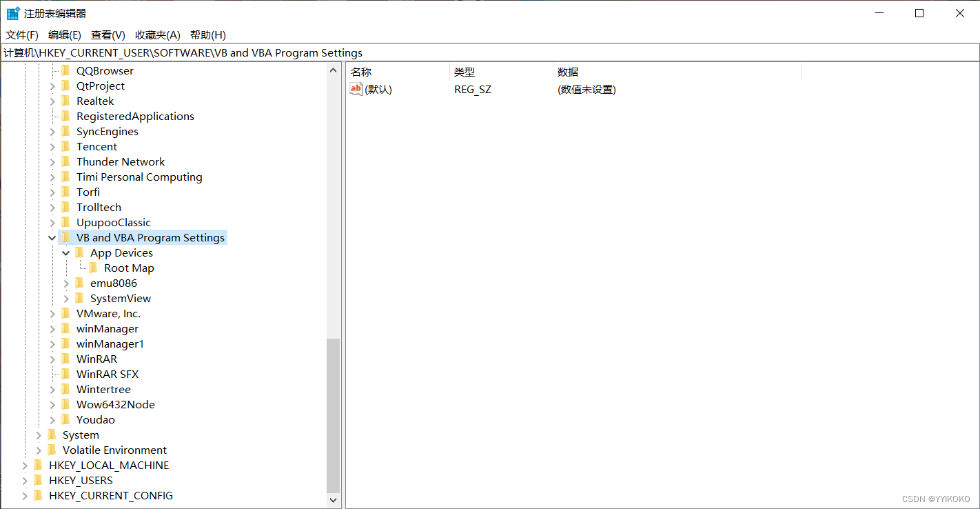
Task: Click the ab string icon beside (默认)
Action: pos(356,88)
